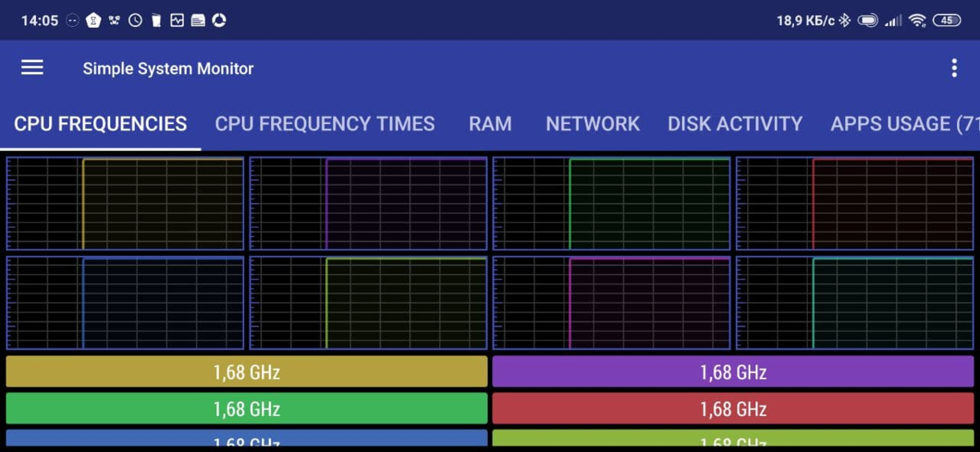Tap the green 1,68 GHz bar
The image size is (980, 452).
(247, 408)
